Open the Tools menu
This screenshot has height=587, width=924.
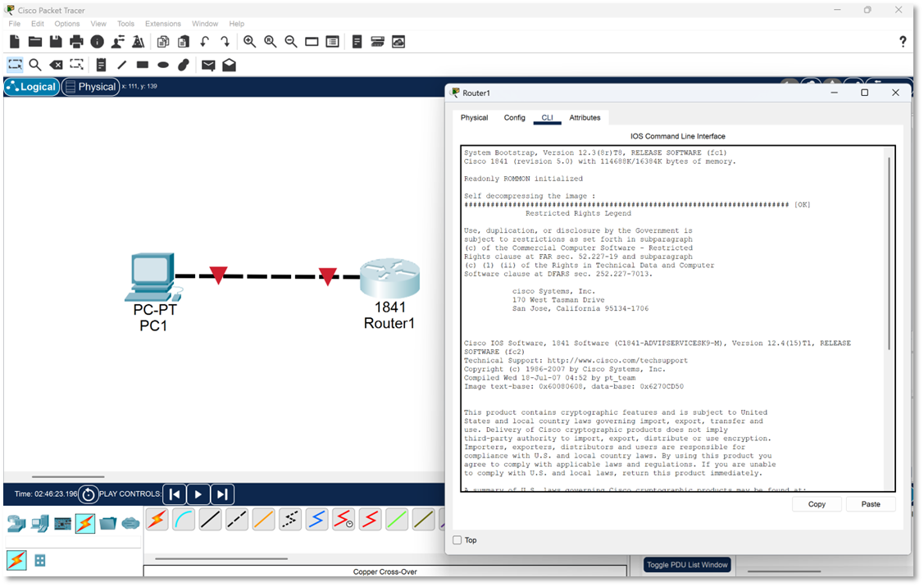tap(125, 24)
